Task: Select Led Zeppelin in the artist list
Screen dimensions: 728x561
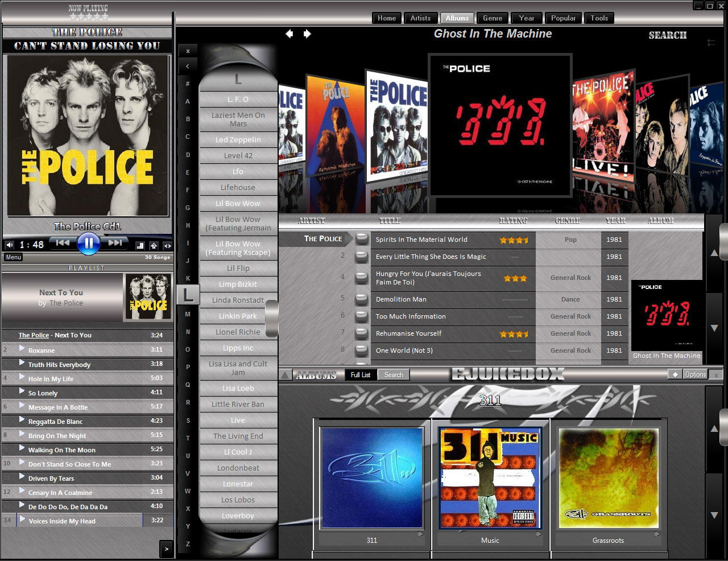Action: [238, 140]
